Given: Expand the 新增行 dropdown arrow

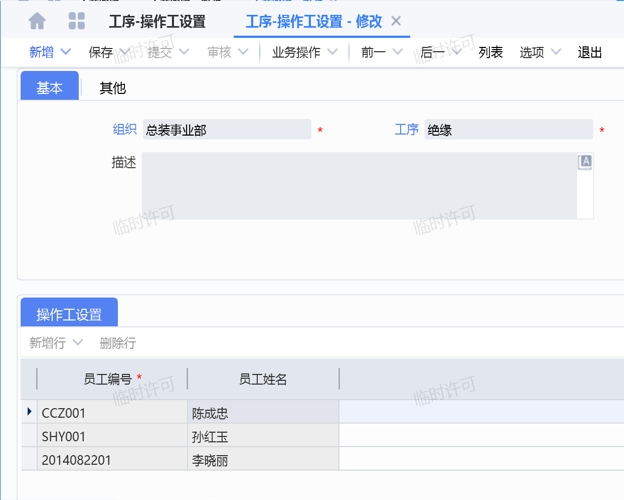Looking at the screenshot, I should click(x=78, y=343).
